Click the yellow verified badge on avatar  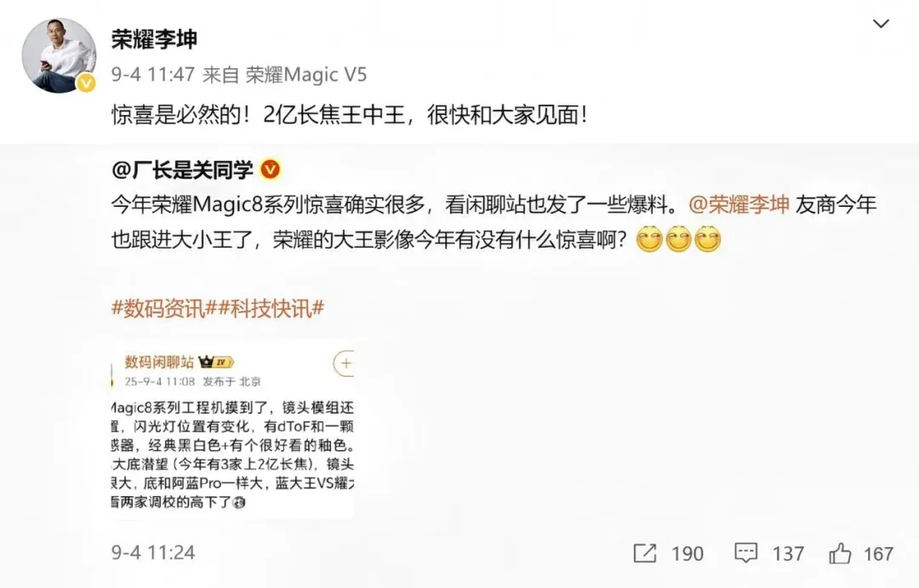pyautogui.click(x=86, y=83)
